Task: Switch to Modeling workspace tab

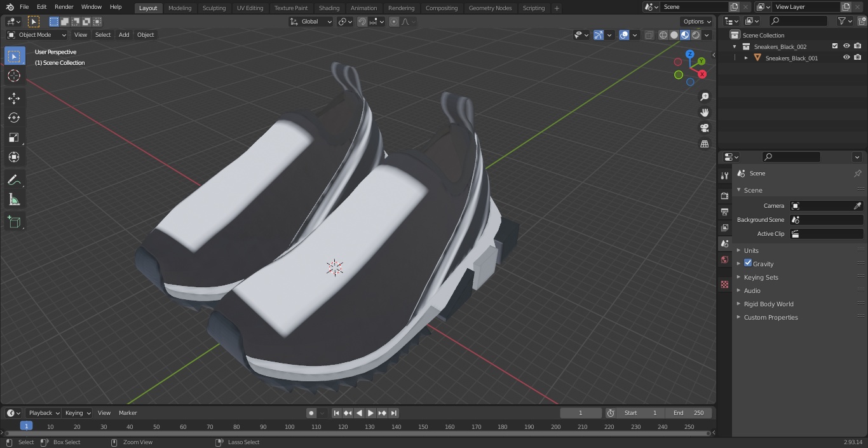Action: (180, 8)
